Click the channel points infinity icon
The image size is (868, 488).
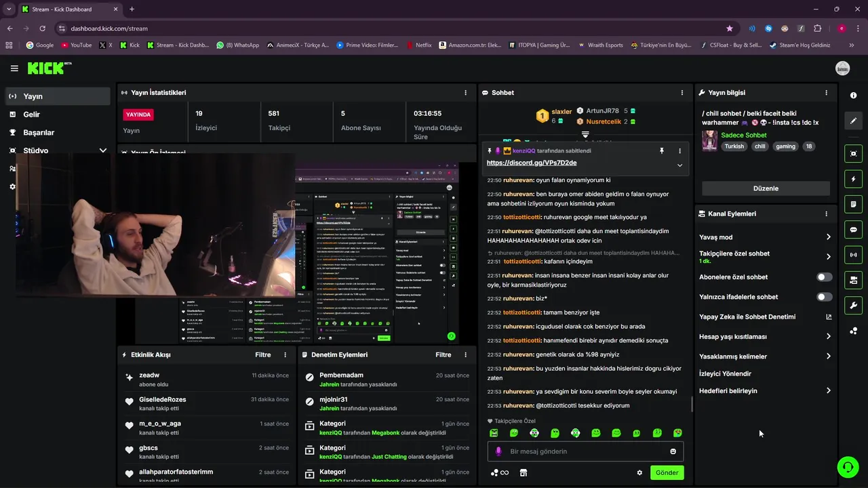coord(500,473)
